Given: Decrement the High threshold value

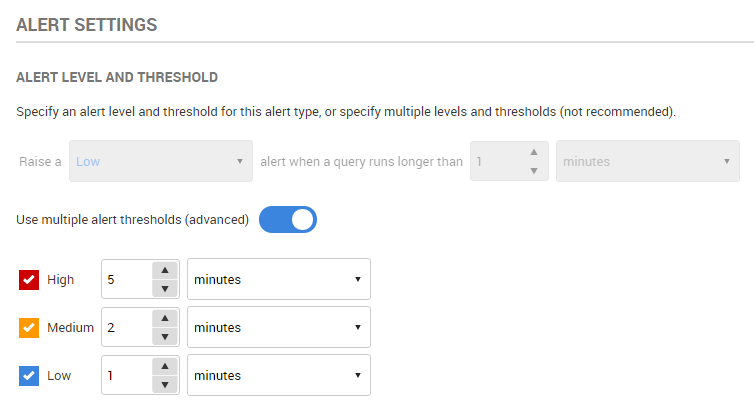Looking at the screenshot, I should coord(165,289).
